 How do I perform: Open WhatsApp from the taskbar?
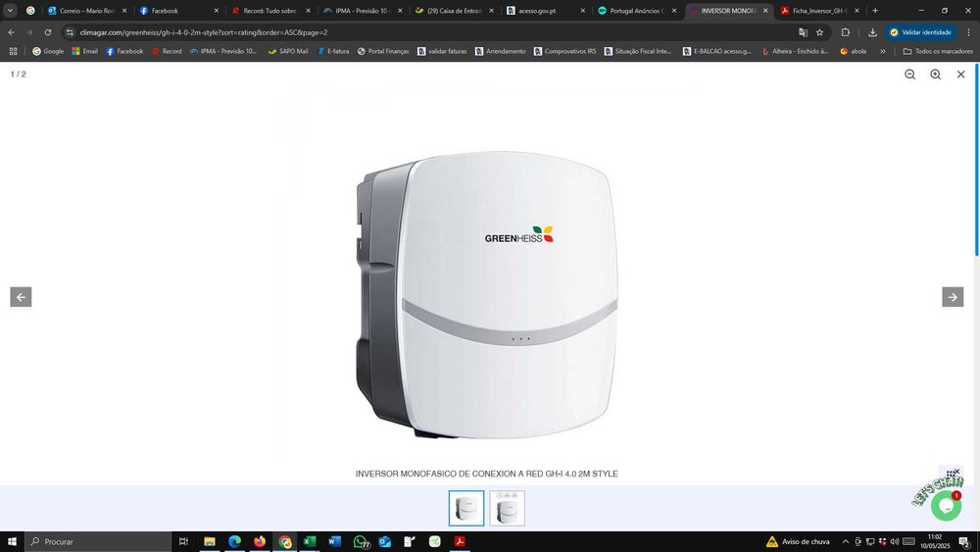point(360,541)
